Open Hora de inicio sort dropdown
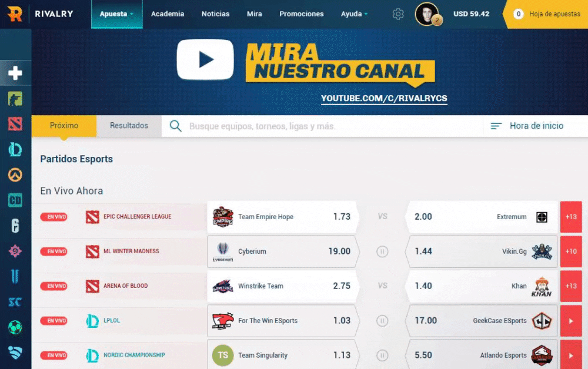588x369 pixels. pos(527,126)
